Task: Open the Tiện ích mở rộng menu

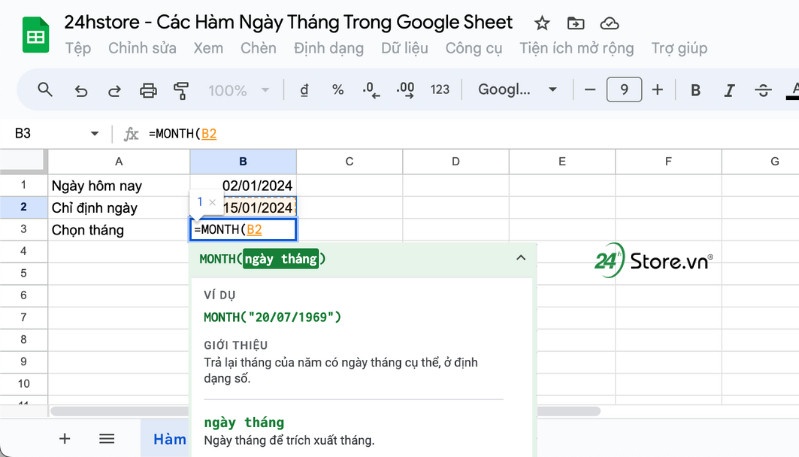Action: pos(576,48)
